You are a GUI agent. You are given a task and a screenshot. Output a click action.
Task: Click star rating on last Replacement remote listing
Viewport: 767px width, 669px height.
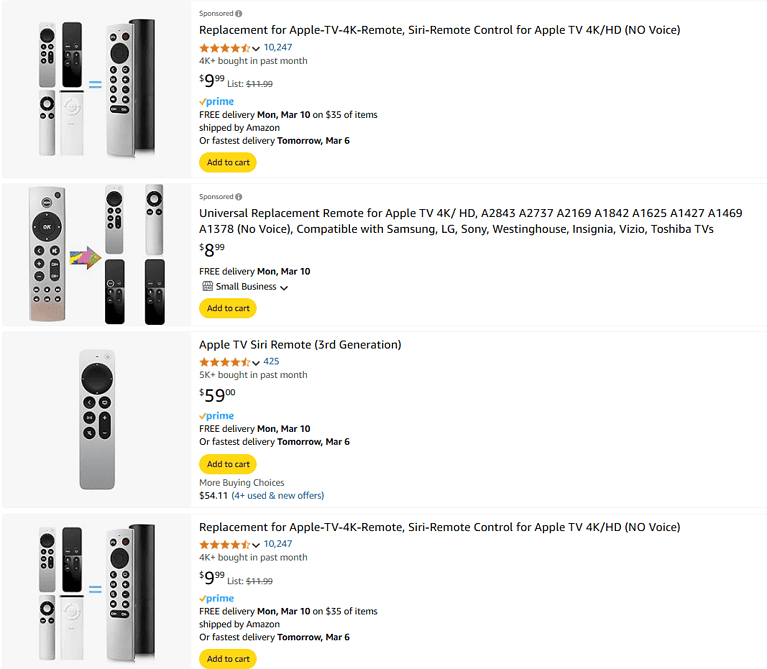click(x=224, y=544)
